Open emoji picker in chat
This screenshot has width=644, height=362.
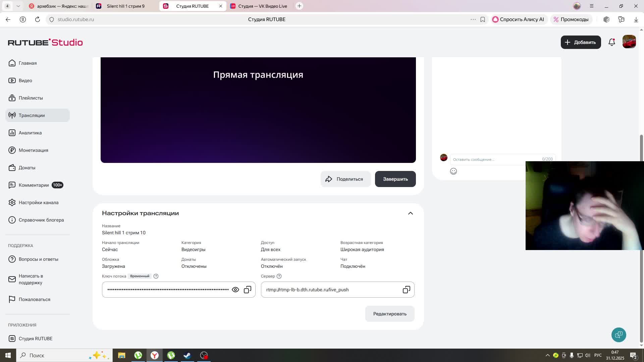pos(453,171)
